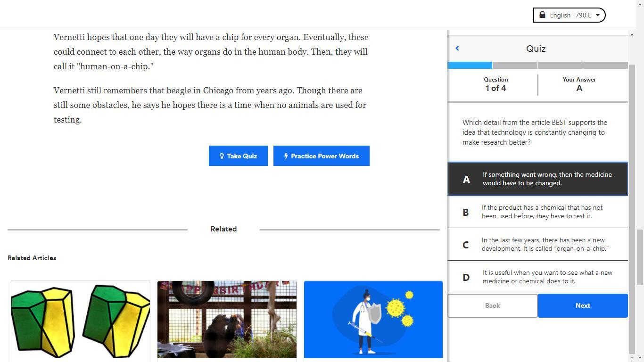Jump to the fourth quiz progress segment

[605, 65]
